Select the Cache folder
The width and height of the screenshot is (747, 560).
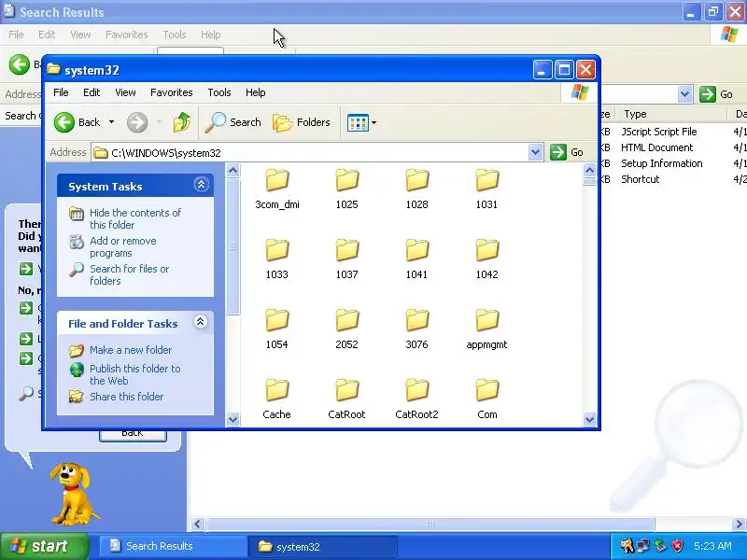click(276, 399)
